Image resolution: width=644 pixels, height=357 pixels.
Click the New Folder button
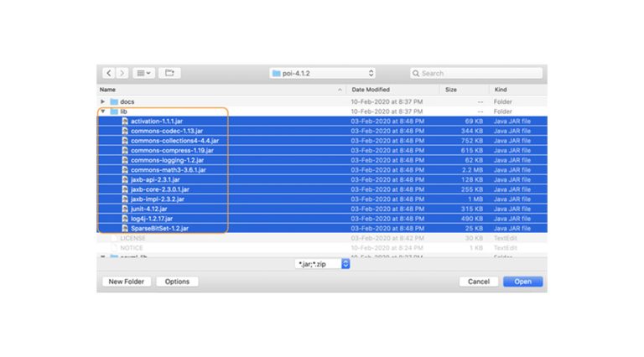[x=127, y=282]
